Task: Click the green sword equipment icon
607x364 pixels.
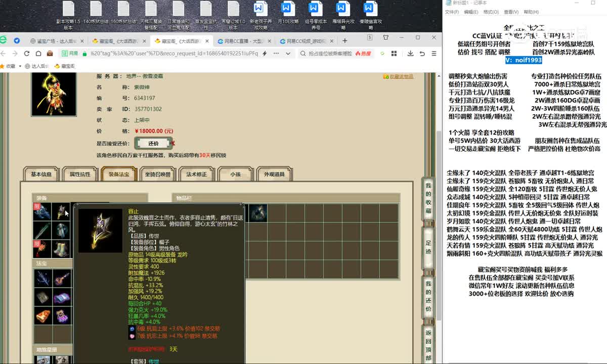Action: pyautogui.click(x=42, y=231)
